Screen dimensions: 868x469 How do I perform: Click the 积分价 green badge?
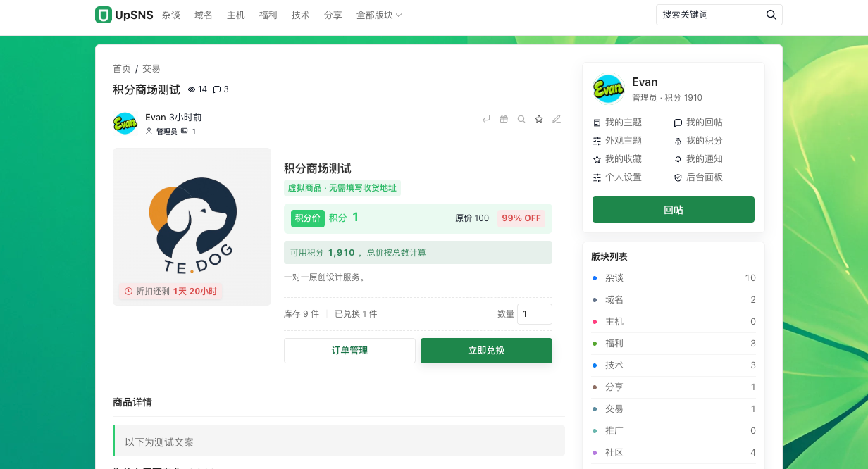tap(307, 218)
